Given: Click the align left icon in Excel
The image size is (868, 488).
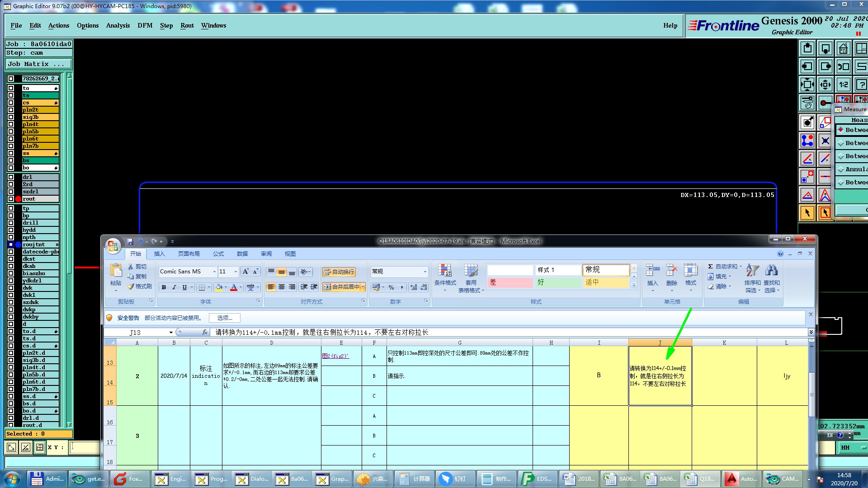Looking at the screenshot, I should (271, 287).
